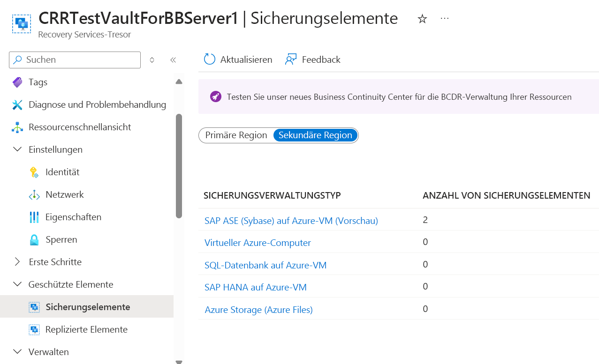This screenshot has height=364, width=599.
Task: Collapse the sidebar with double chevron
Action: click(173, 60)
